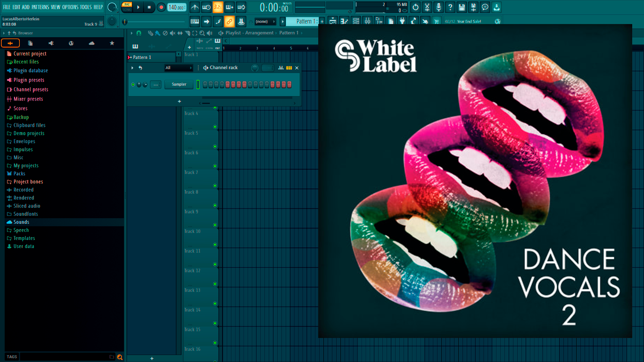Open the (none) snap selector dropdown
Screen dimensions: 644x362
pyautogui.click(x=265, y=21)
